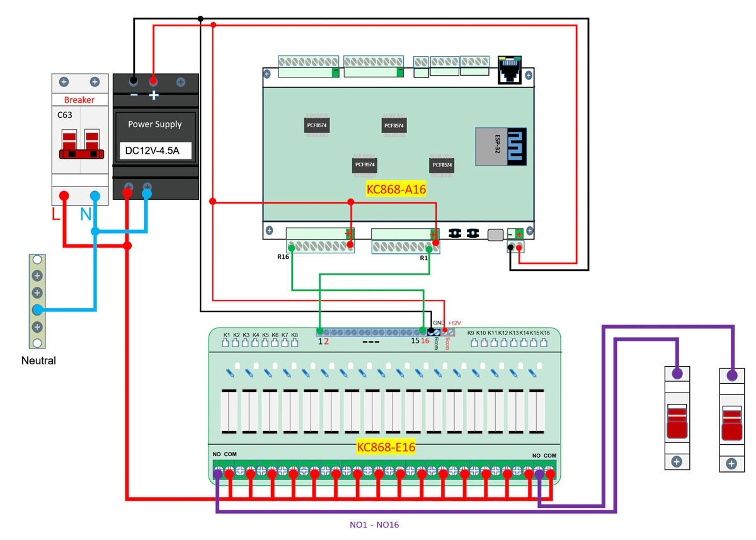Click the Neutral caption text
The height and width of the screenshot is (540, 756).
coord(38,361)
